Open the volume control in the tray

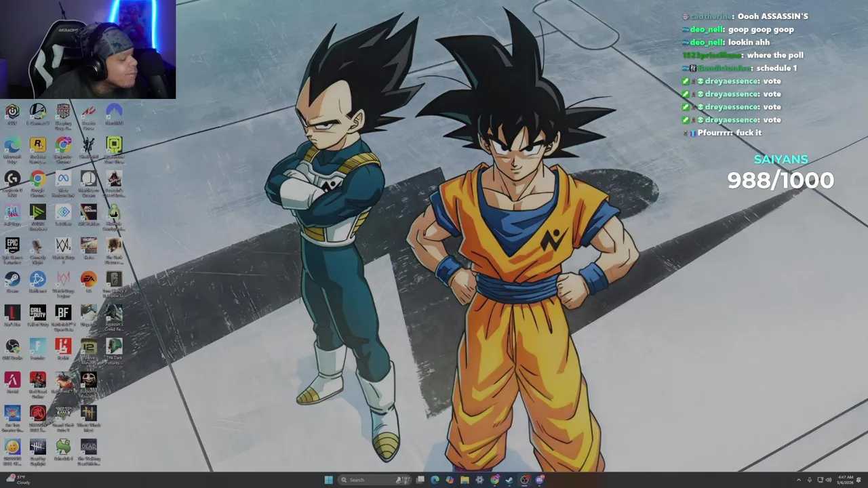coord(828,480)
